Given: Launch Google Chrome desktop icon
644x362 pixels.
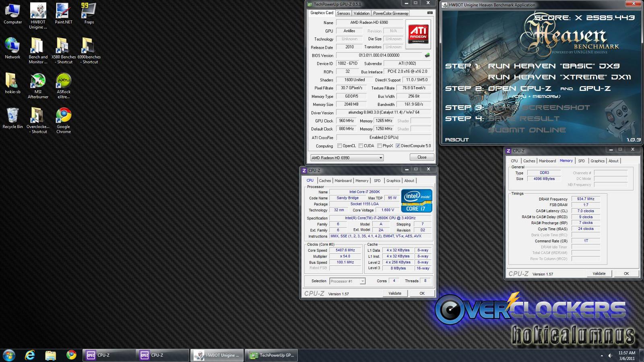Looking at the screenshot, I should pos(64,120).
